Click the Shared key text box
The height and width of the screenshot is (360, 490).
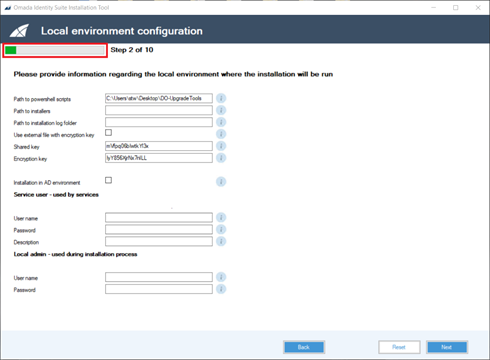[159, 146]
